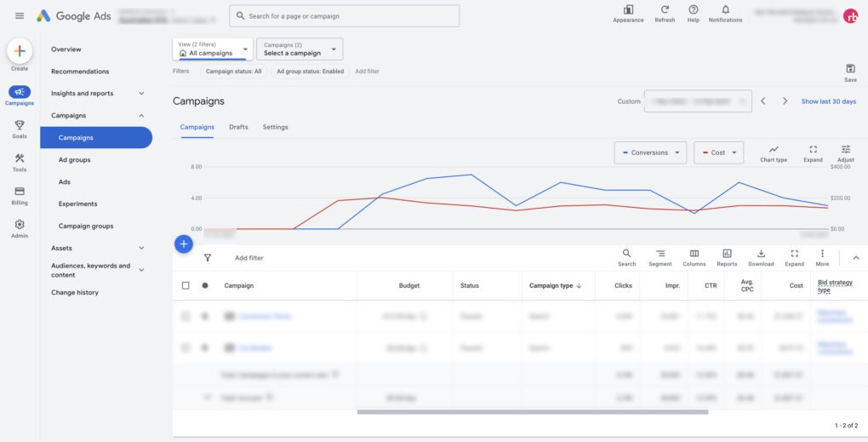Switch to the Settings tab
The width and height of the screenshot is (868, 442).
coord(275,127)
